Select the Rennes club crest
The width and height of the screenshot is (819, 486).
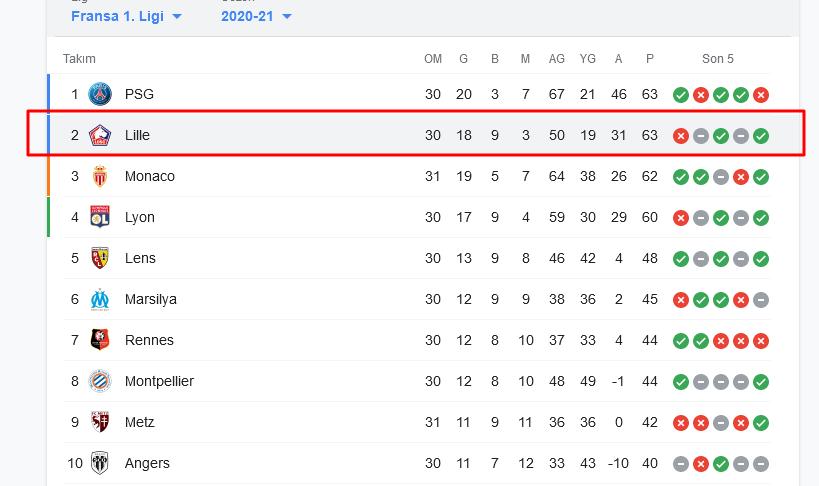(x=100, y=340)
